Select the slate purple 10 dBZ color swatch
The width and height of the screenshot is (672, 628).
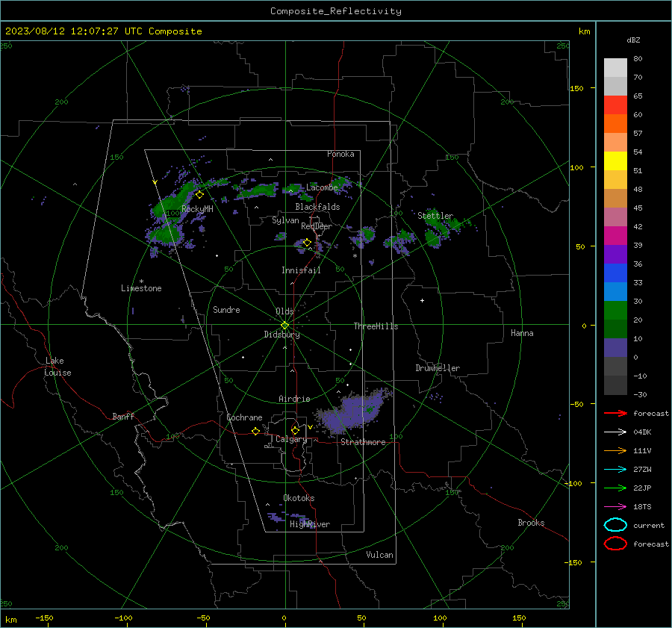click(x=615, y=347)
